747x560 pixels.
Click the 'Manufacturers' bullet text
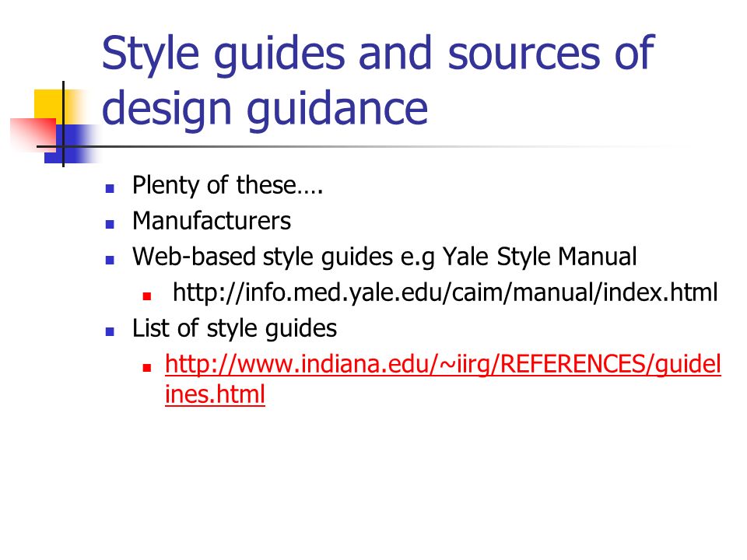coord(212,221)
